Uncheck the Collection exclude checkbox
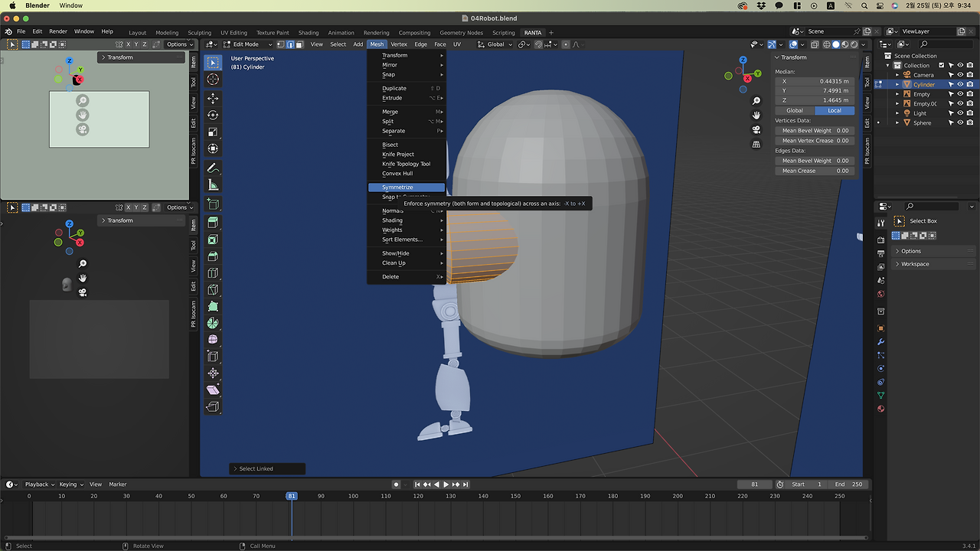This screenshot has width=980, height=551. coord(942,65)
